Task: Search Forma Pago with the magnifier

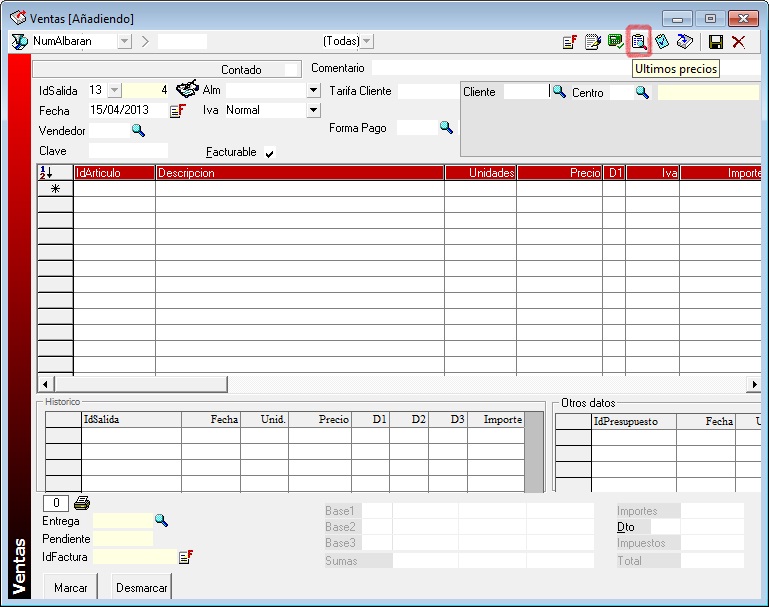Action: (446, 127)
